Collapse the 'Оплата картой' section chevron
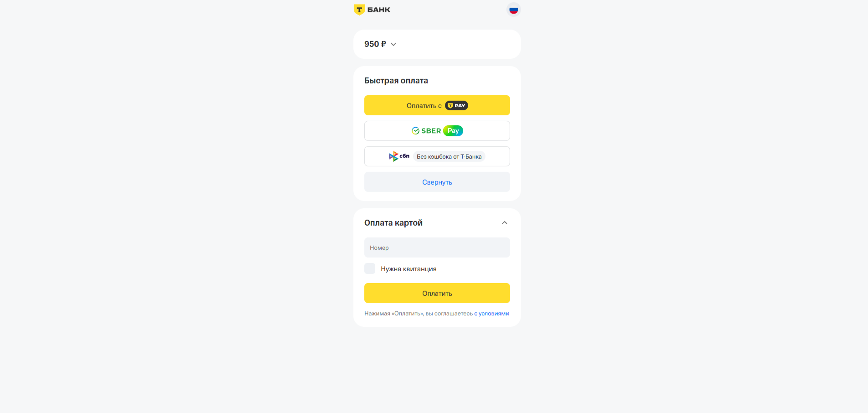Screen dimensions: 868x413 pos(505,223)
